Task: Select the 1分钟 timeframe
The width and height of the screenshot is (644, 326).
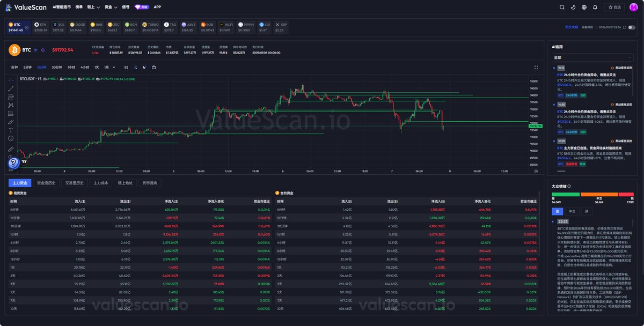Action: click(x=14, y=67)
